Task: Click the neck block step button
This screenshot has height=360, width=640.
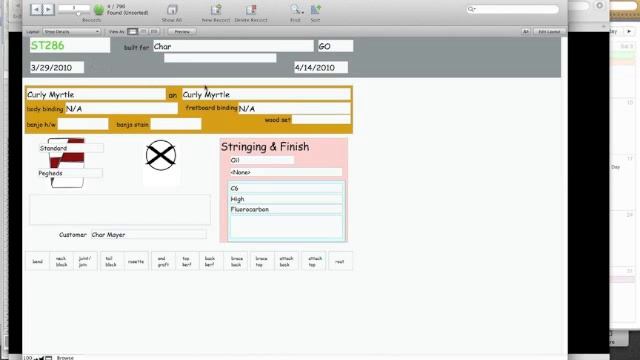Action: click(x=61, y=261)
